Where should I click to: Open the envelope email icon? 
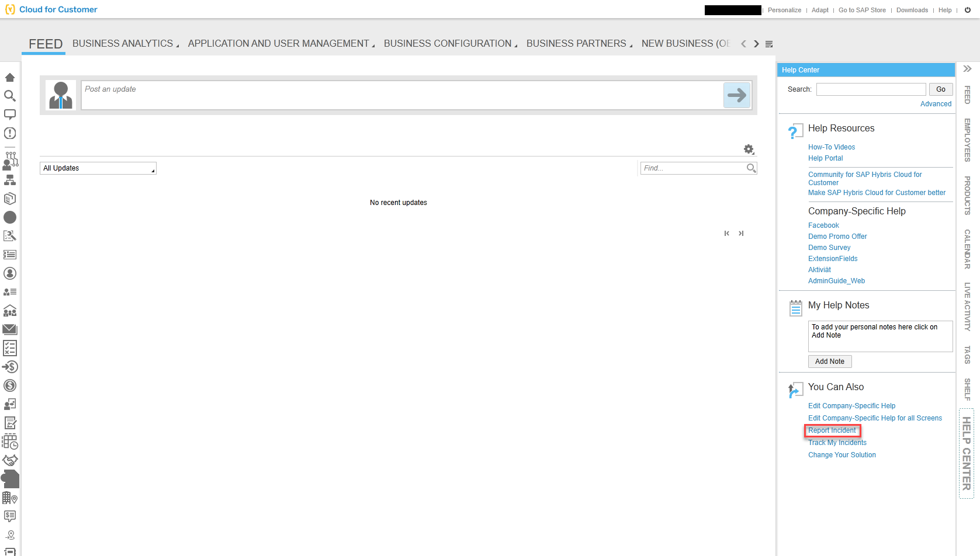coord(10,329)
